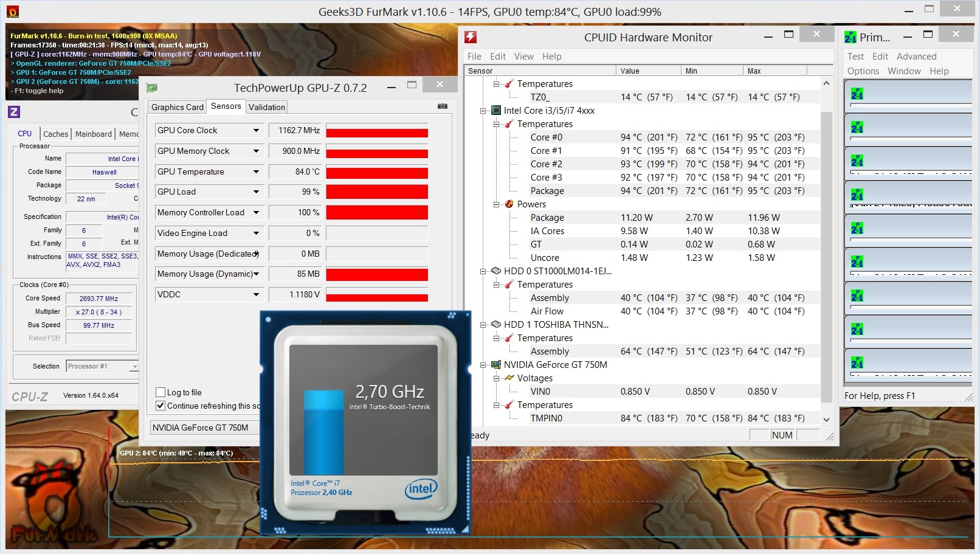
Task: Open the GPU Temperature sensor dropdown
Action: point(256,171)
